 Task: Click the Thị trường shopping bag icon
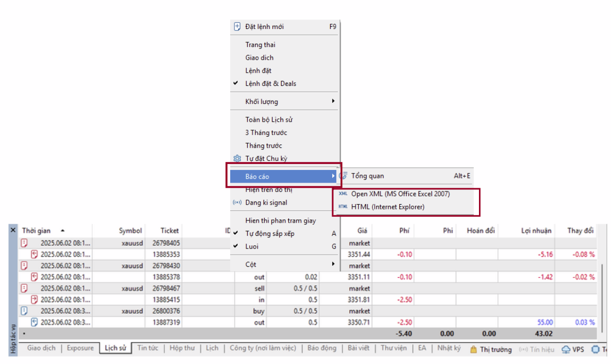click(x=474, y=349)
